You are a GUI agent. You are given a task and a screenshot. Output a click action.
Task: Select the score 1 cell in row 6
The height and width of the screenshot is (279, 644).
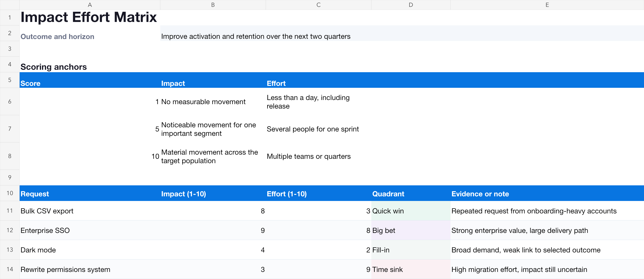90,101
